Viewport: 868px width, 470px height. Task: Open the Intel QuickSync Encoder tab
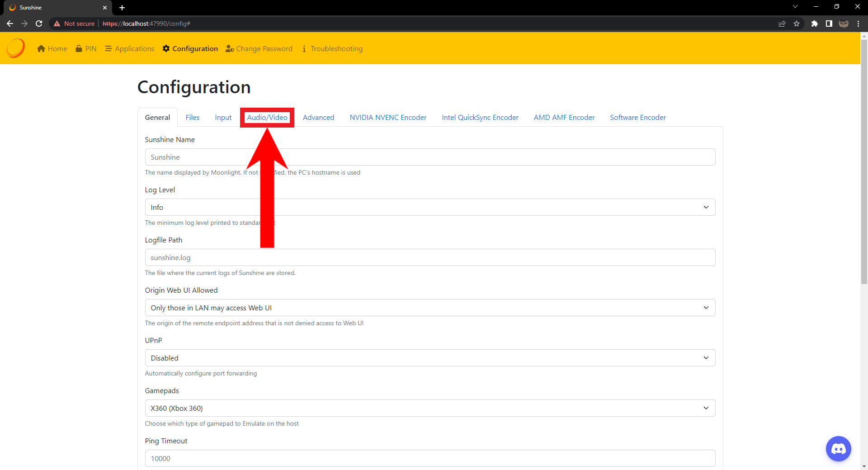point(480,118)
